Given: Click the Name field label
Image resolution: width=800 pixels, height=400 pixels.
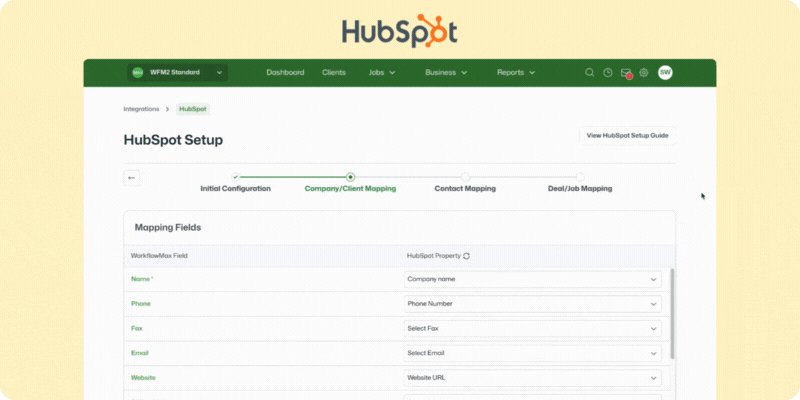Looking at the screenshot, I should tap(142, 279).
